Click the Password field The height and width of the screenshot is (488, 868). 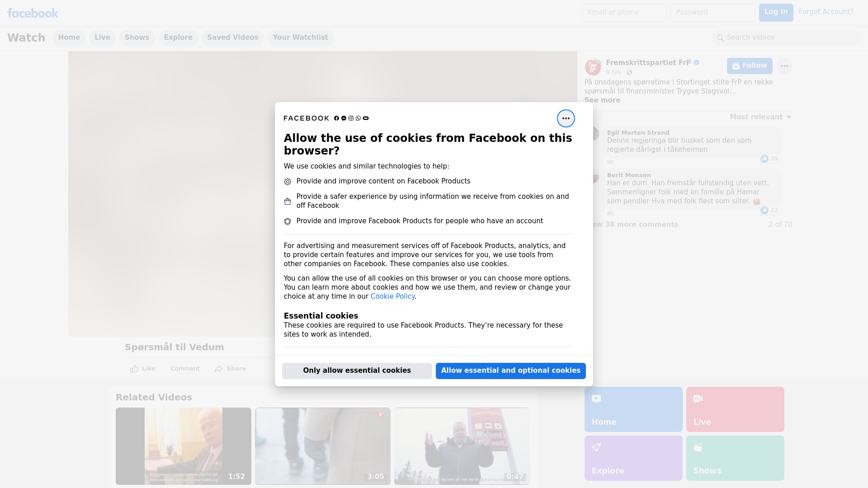[712, 12]
